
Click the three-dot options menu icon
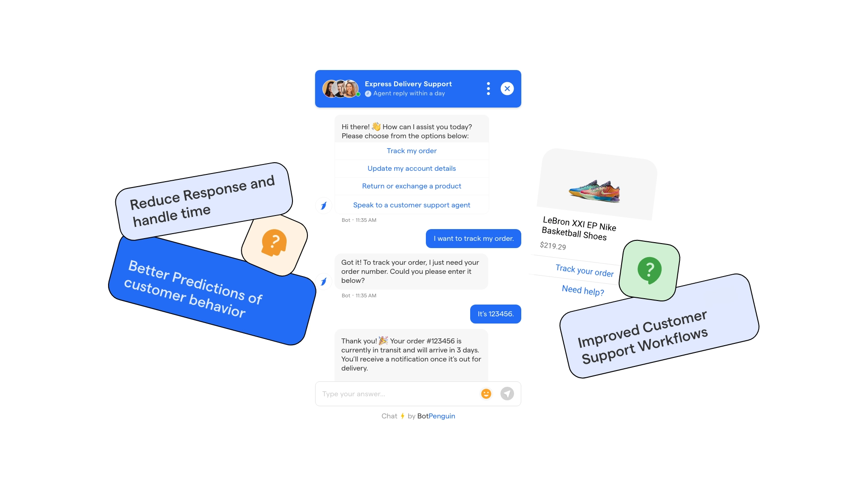(x=488, y=88)
